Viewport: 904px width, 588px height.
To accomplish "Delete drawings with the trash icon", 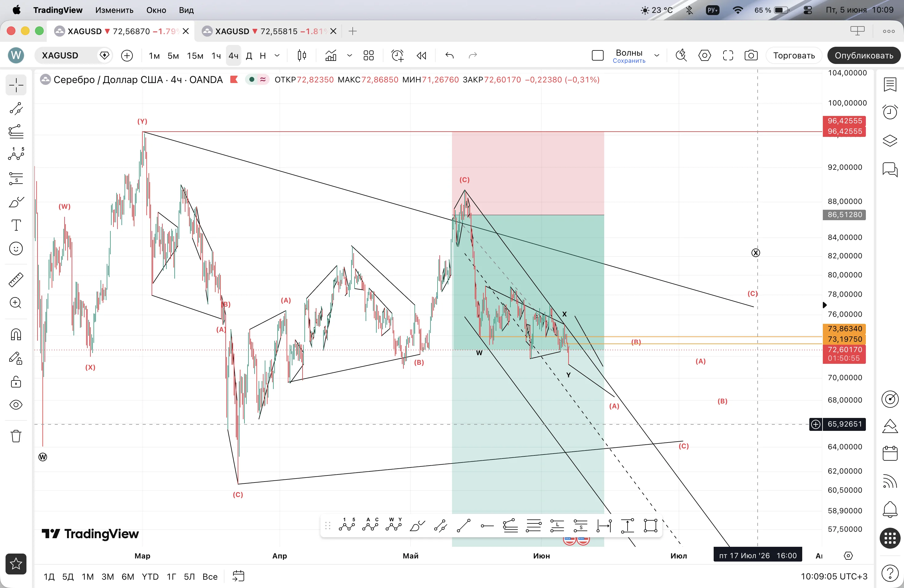I will tap(16, 436).
